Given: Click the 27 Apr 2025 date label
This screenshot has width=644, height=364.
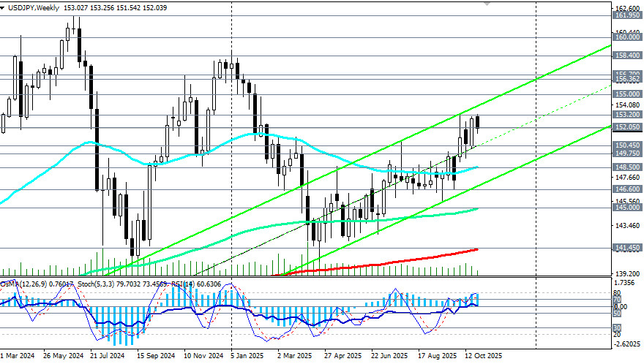Looking at the screenshot, I should [x=343, y=355].
